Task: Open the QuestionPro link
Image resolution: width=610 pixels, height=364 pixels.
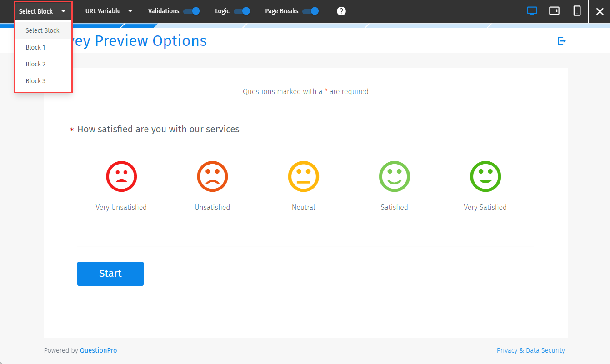Action: [x=98, y=350]
